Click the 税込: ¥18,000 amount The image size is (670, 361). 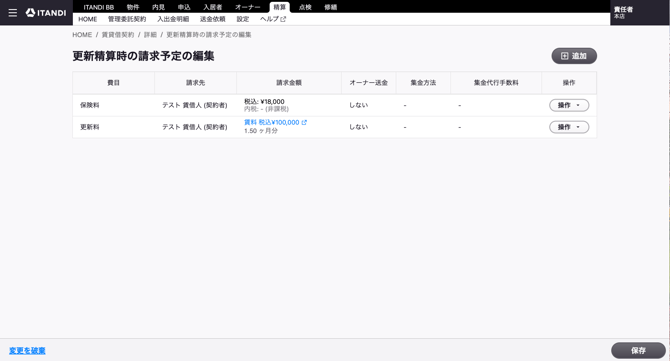point(264,102)
